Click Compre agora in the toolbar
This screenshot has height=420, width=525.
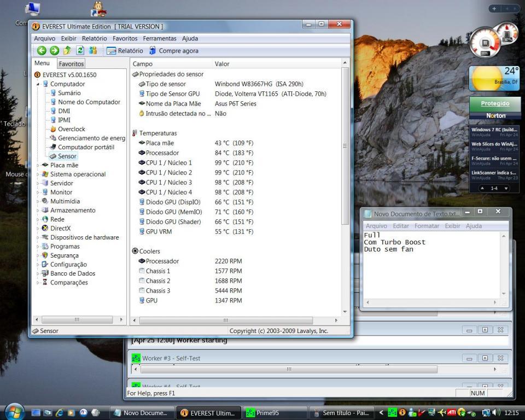pyautogui.click(x=174, y=50)
